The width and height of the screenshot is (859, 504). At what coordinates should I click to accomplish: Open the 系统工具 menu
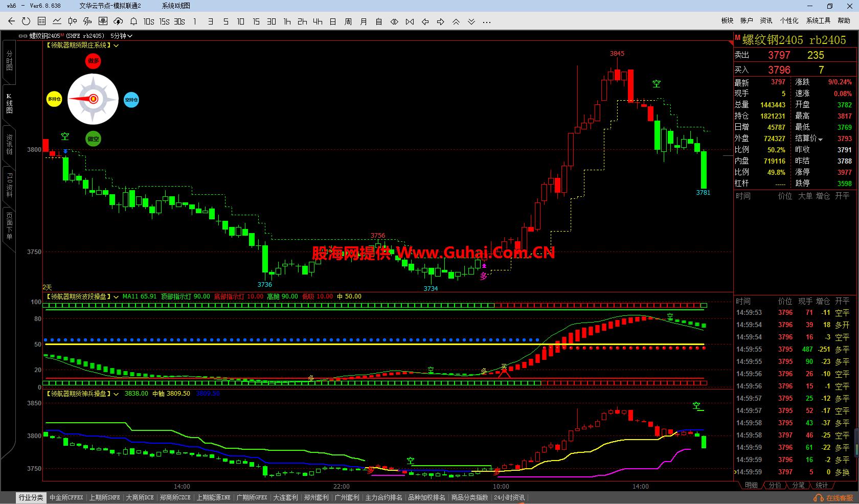[818, 20]
